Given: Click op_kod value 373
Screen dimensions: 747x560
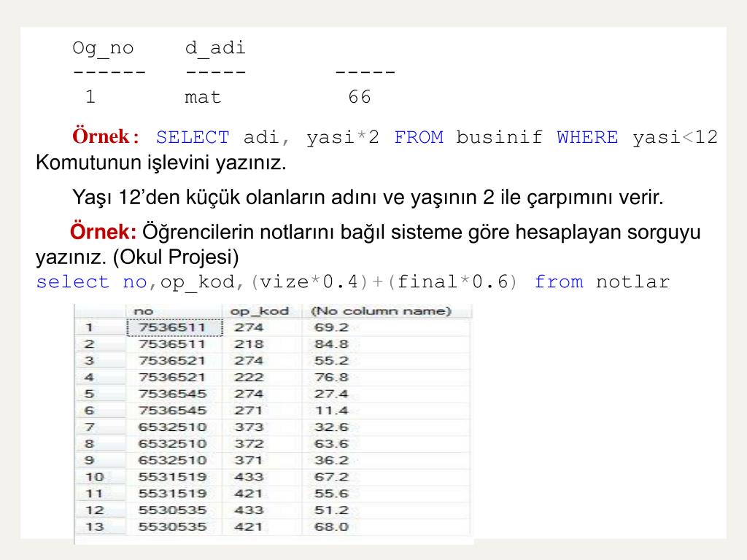Looking at the screenshot, I should (x=249, y=427).
